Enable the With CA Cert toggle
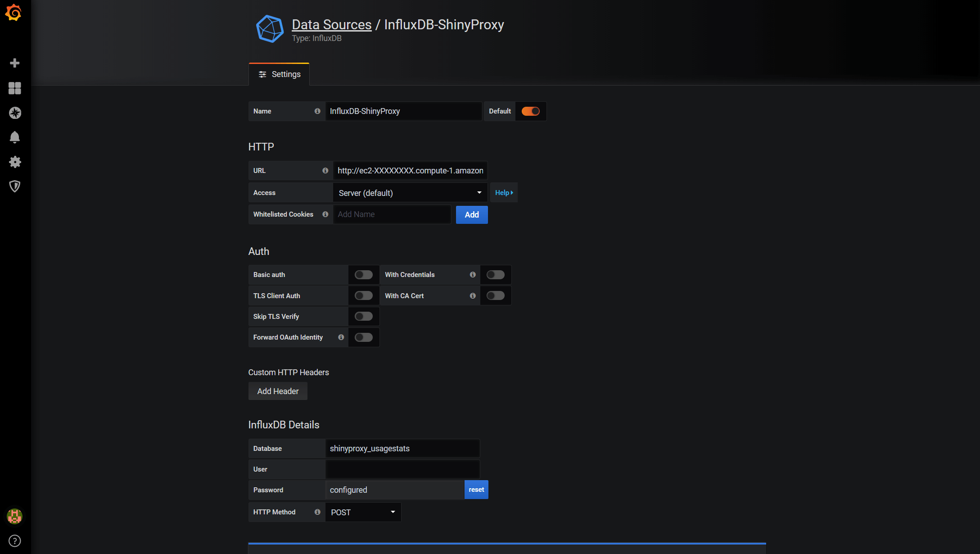This screenshot has height=554, width=980. coord(495,296)
